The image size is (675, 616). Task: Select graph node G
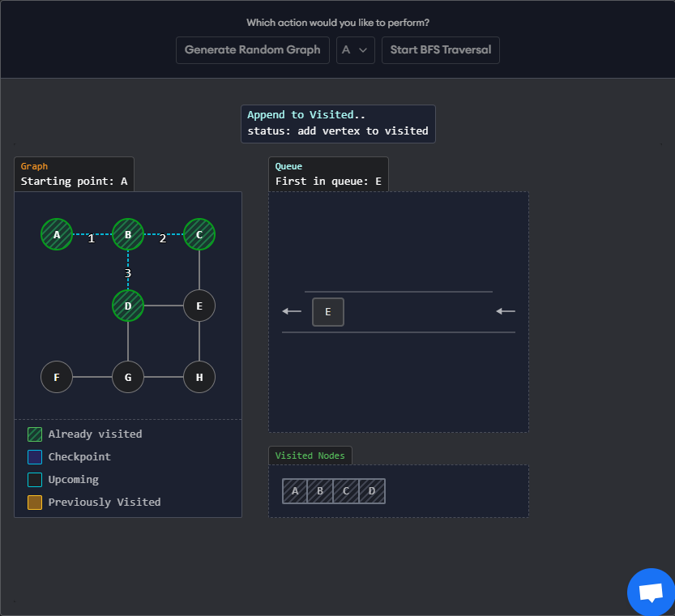128,377
